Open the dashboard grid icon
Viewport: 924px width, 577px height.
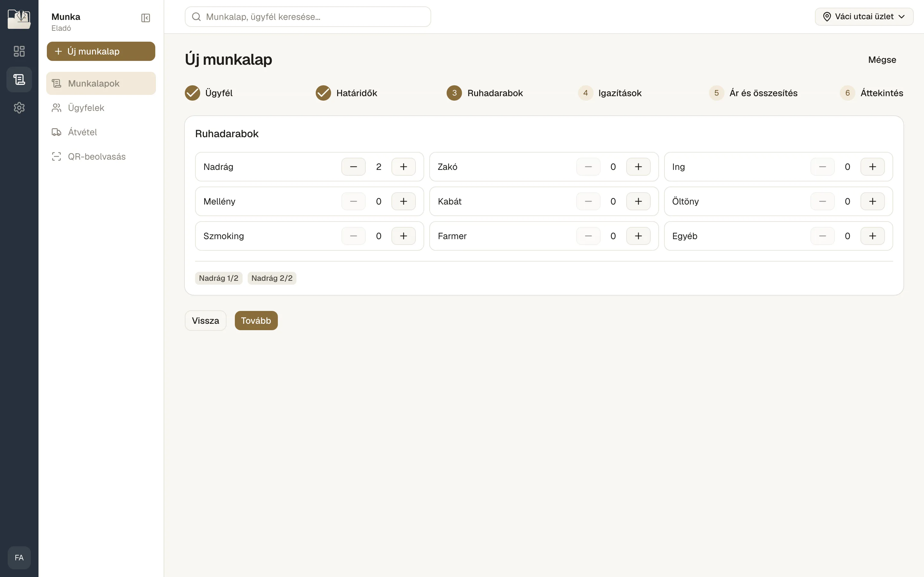[x=19, y=51]
